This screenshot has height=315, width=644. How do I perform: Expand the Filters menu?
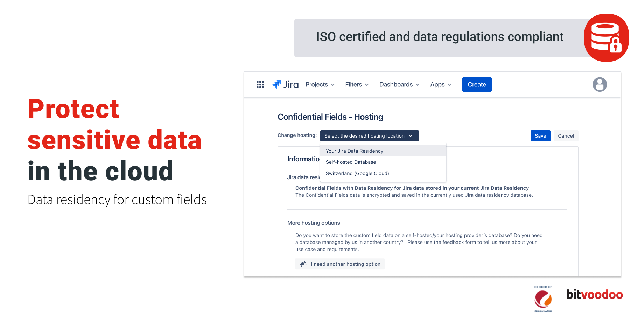[357, 85]
